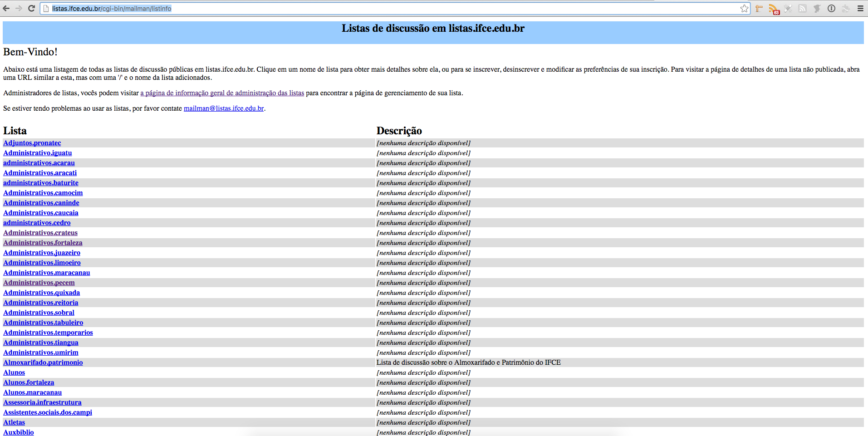Click the page document icon in address bar

(x=46, y=8)
